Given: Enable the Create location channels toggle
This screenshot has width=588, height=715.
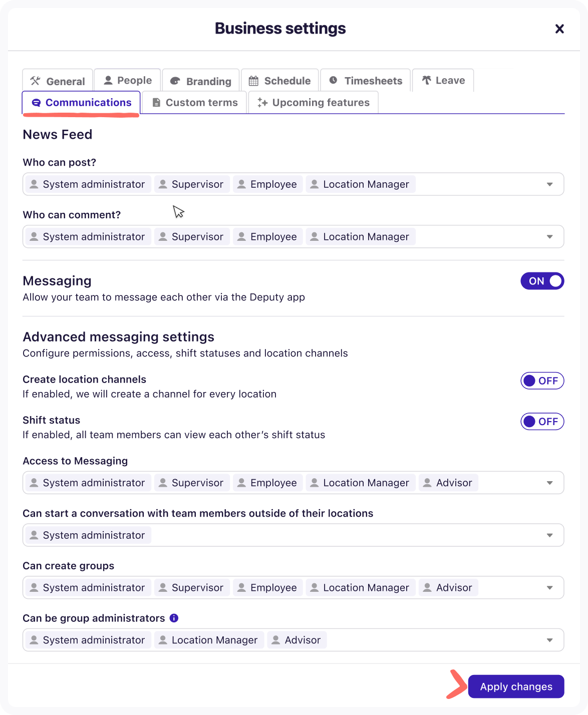Looking at the screenshot, I should click(542, 381).
